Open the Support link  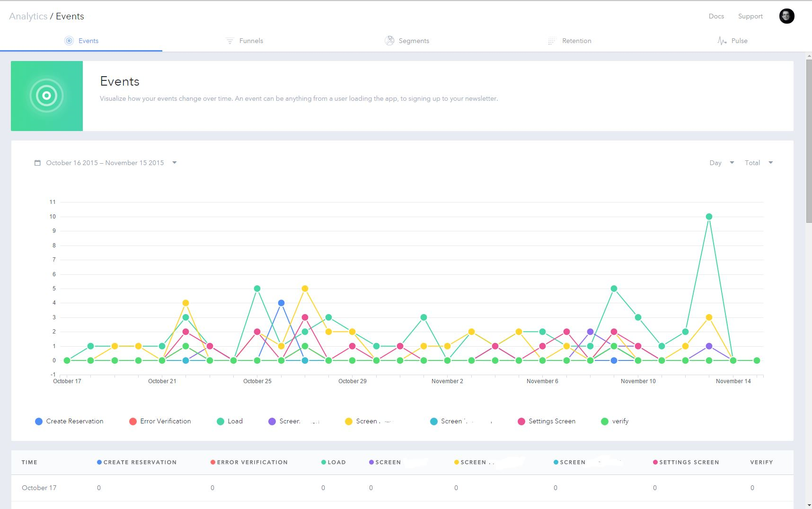pos(750,16)
